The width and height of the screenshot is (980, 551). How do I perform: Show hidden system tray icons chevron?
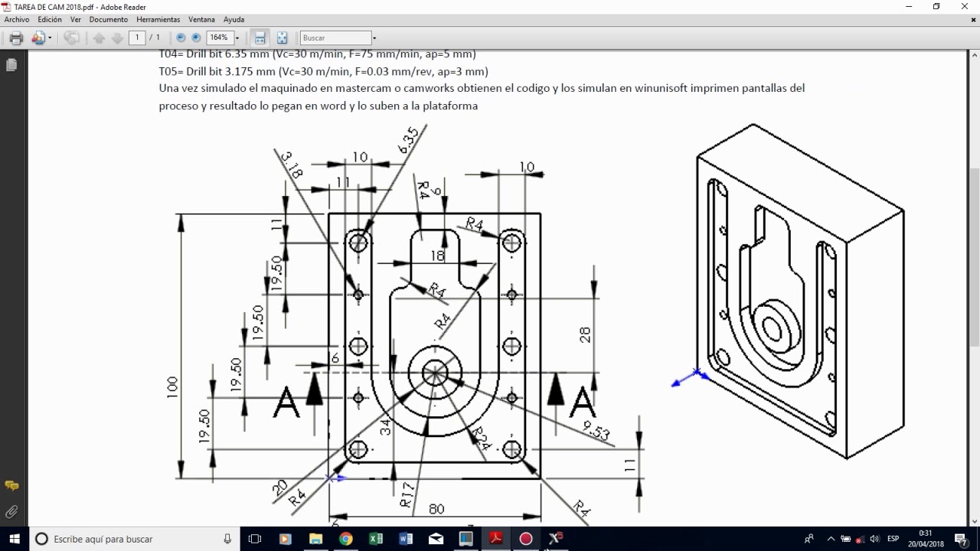tap(831, 539)
